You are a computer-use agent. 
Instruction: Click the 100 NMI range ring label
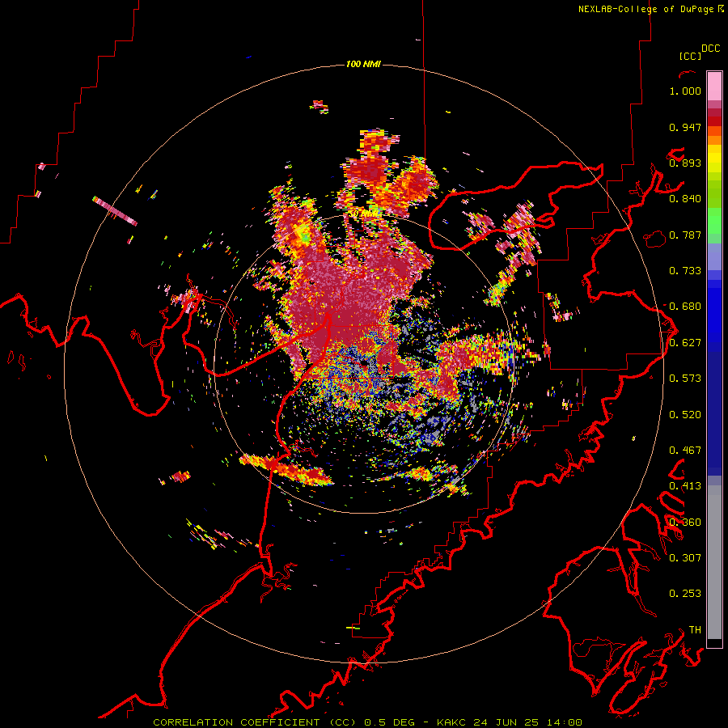(363, 64)
